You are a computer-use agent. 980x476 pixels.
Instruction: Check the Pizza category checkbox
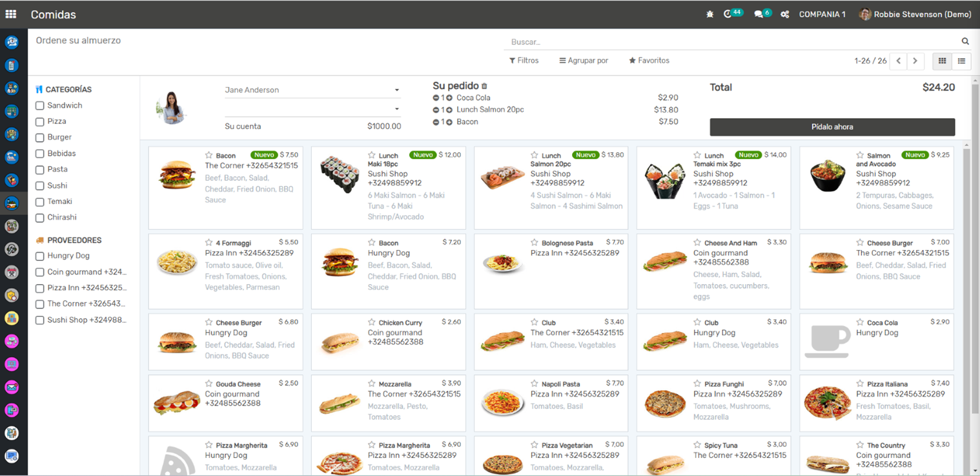[40, 121]
